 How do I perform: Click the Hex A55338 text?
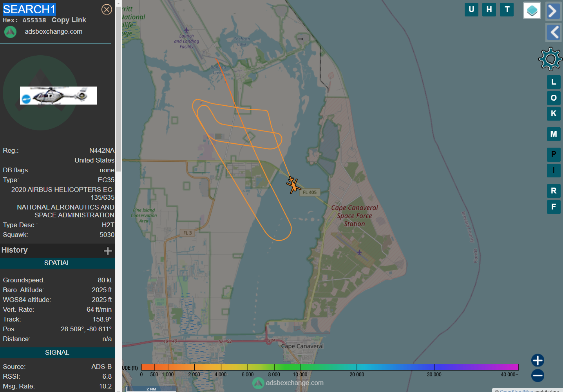click(24, 20)
